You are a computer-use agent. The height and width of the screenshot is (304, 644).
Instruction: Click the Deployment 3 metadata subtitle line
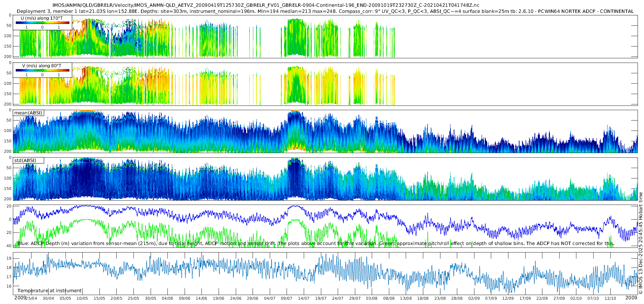click(325, 11)
